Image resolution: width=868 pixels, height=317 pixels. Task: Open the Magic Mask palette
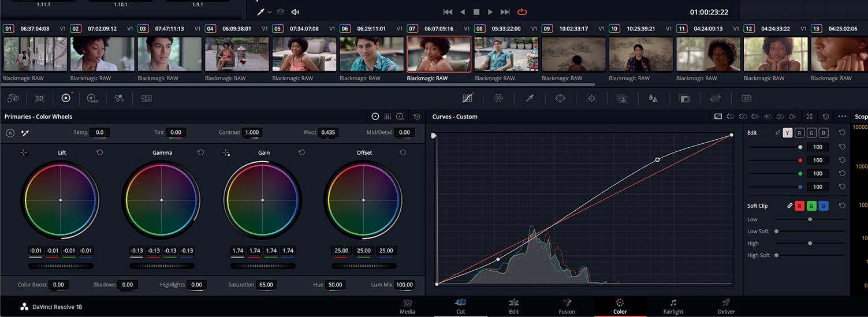click(x=623, y=98)
